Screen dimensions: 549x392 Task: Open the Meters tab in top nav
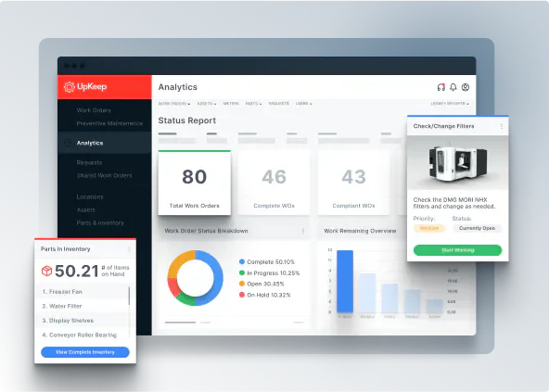tap(231, 104)
